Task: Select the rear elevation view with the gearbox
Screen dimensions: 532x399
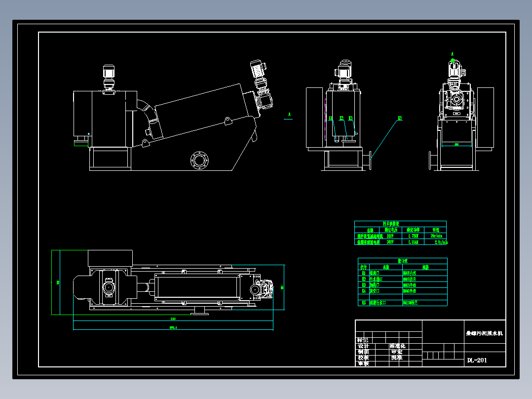Action: 461,115
